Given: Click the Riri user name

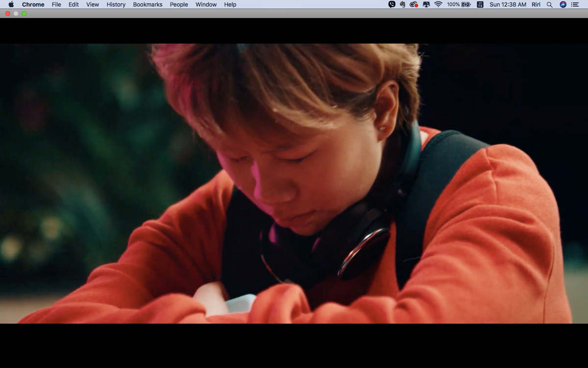Looking at the screenshot, I should (537, 4).
